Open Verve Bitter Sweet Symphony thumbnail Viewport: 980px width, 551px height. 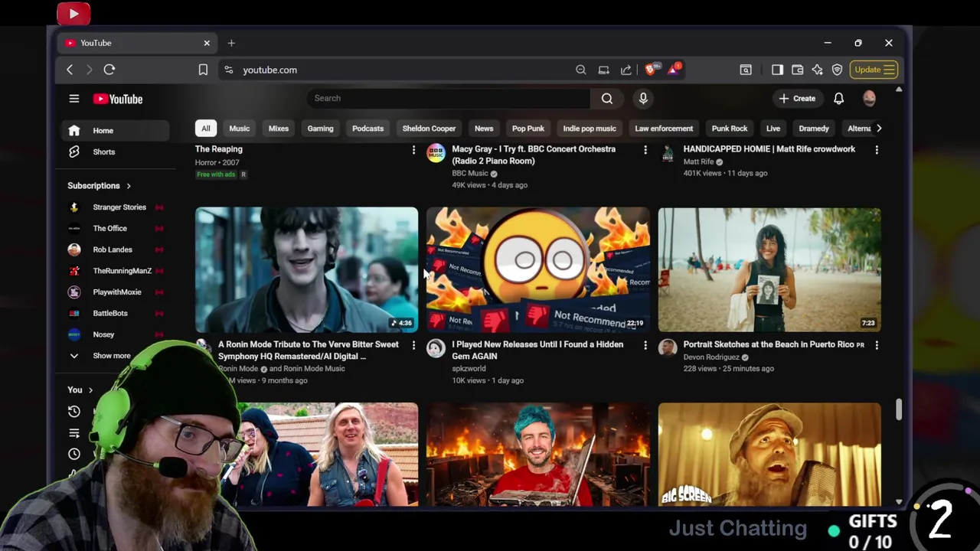[x=306, y=269]
